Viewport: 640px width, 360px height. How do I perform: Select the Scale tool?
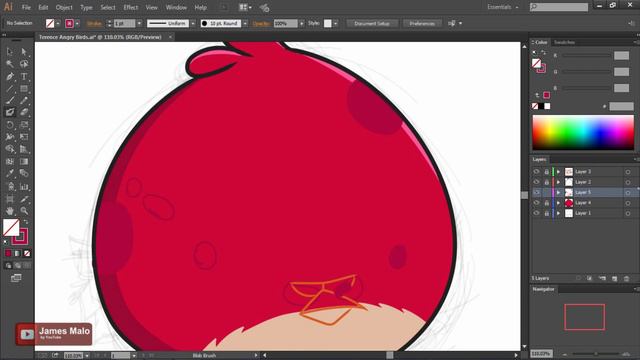coord(24,125)
